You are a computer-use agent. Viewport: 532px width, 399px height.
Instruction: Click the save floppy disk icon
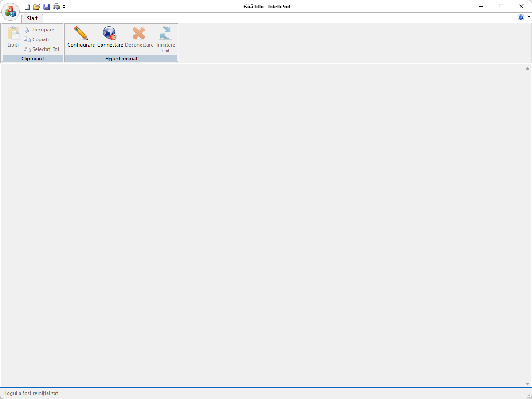click(x=47, y=7)
